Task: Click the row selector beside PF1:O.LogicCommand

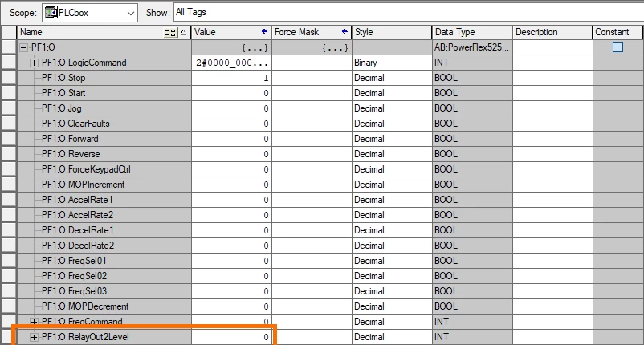Action: (9, 63)
